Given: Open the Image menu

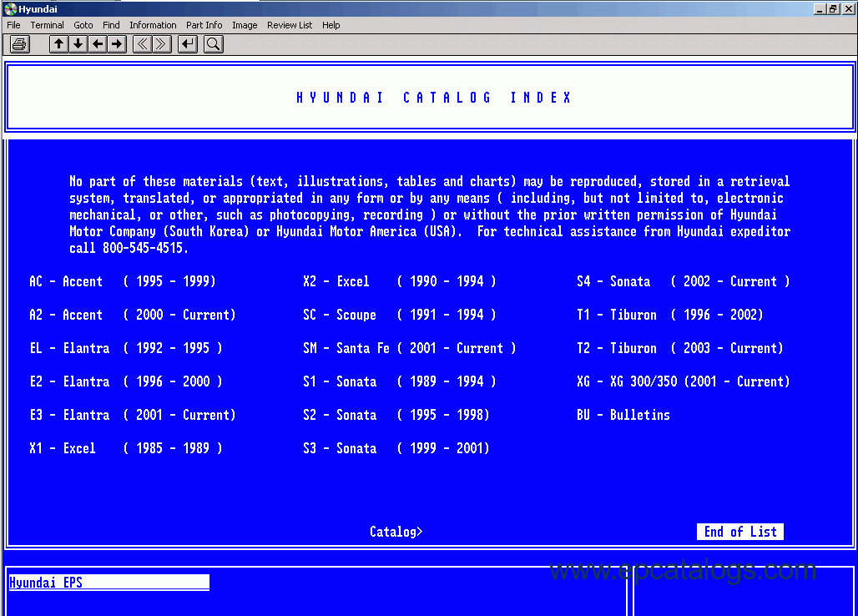Looking at the screenshot, I should [x=245, y=25].
